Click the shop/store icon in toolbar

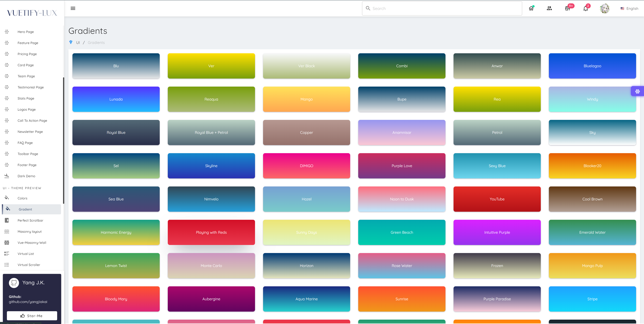pos(568,8)
